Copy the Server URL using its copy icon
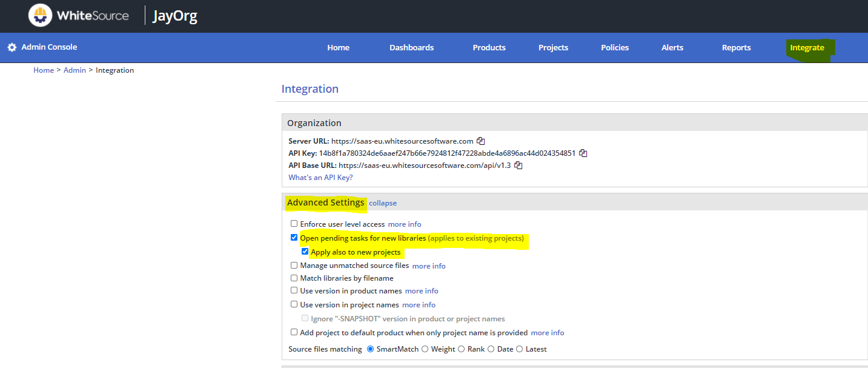 [480, 141]
